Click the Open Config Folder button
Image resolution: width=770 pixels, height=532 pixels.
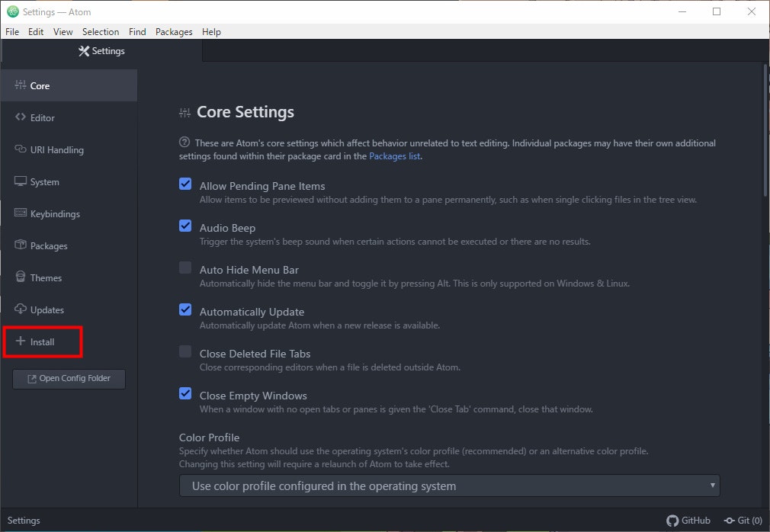[x=69, y=379]
